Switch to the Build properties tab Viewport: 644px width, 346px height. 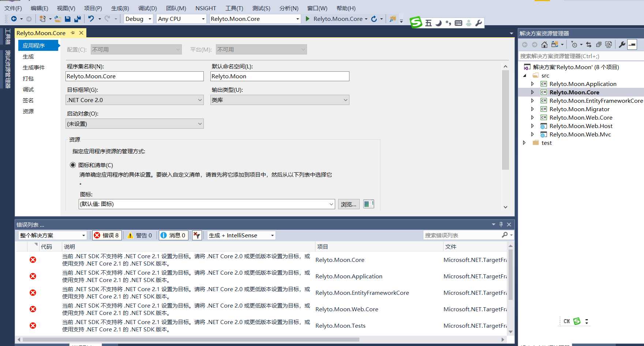coord(28,56)
